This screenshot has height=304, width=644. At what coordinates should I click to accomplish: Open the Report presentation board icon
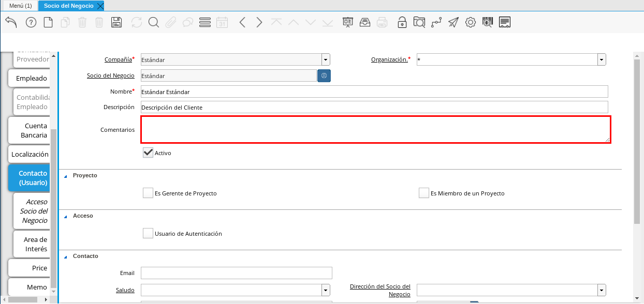(348, 22)
